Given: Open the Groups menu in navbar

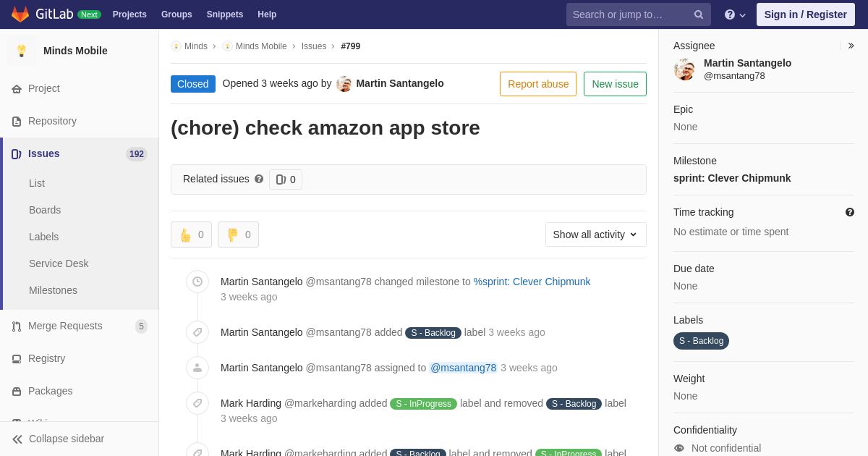Looking at the screenshot, I should tap(176, 14).
